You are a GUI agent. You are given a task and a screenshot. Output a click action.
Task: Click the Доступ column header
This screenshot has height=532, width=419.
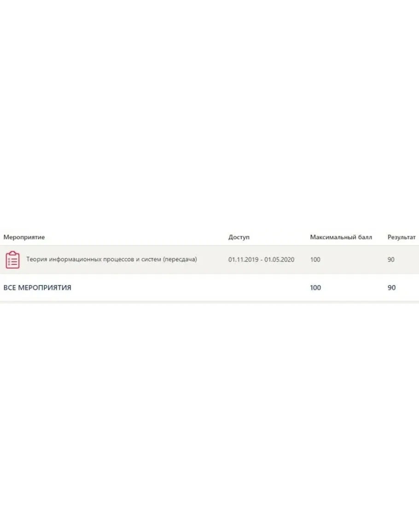tap(239, 237)
